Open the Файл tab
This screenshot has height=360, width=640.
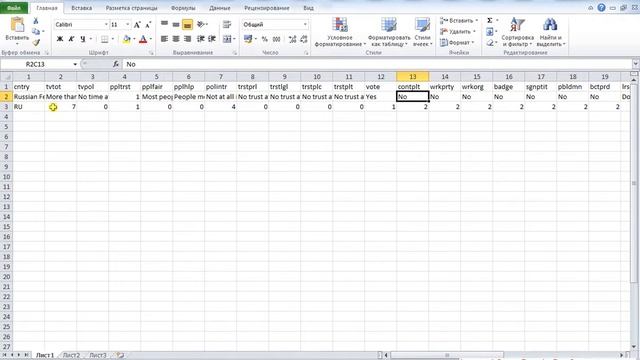coord(14,8)
